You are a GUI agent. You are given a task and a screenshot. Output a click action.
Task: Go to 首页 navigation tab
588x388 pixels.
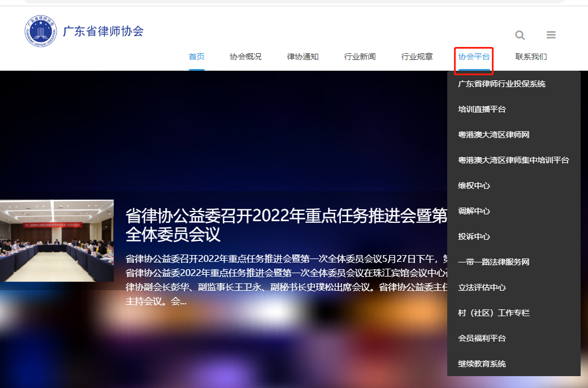click(197, 57)
